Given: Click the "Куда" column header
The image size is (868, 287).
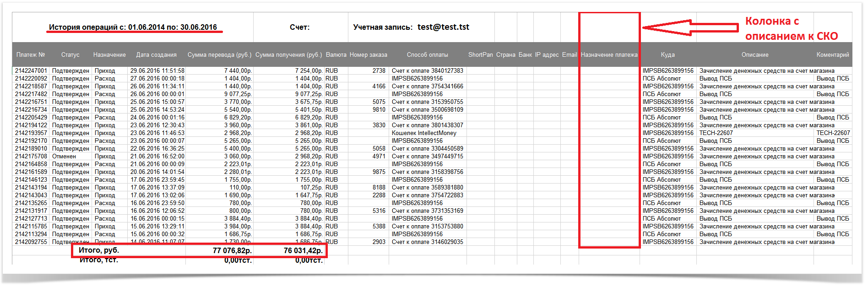Looking at the screenshot, I should pos(667,55).
